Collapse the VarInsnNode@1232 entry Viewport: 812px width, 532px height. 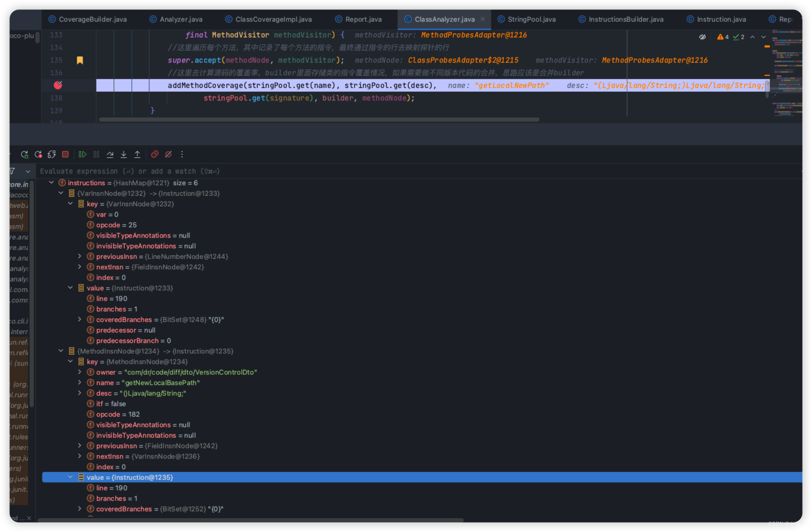[60, 193]
